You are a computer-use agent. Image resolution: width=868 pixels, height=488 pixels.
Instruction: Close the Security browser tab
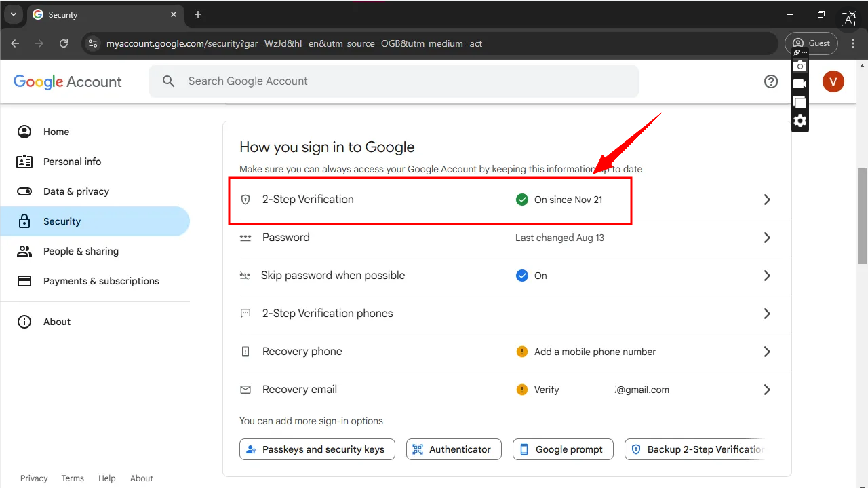174,14
